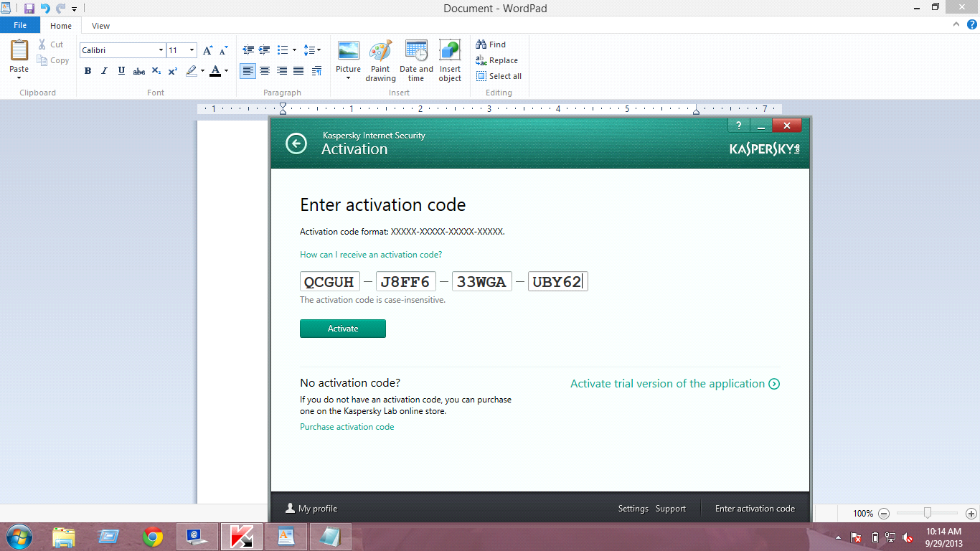
Task: Shrink the font size
Action: [x=223, y=50]
